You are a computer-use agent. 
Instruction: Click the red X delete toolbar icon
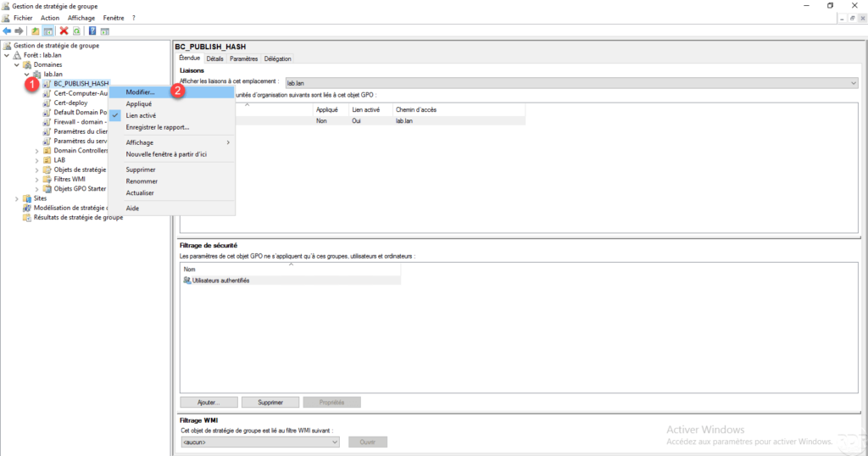tap(64, 31)
